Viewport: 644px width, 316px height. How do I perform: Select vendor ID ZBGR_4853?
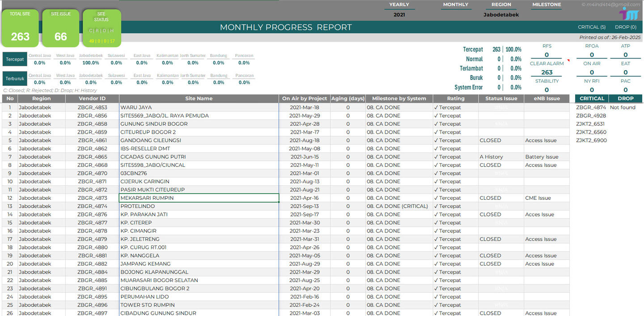(92, 107)
